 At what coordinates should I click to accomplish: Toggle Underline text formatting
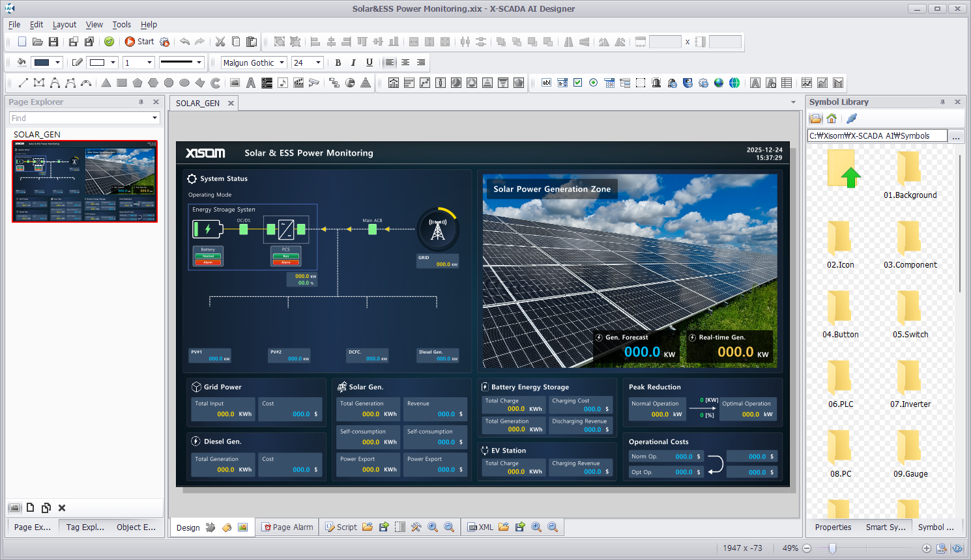(370, 63)
